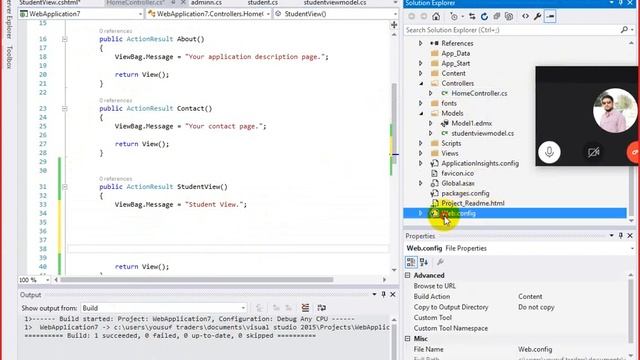Open Properties panel window position menu

611,236
